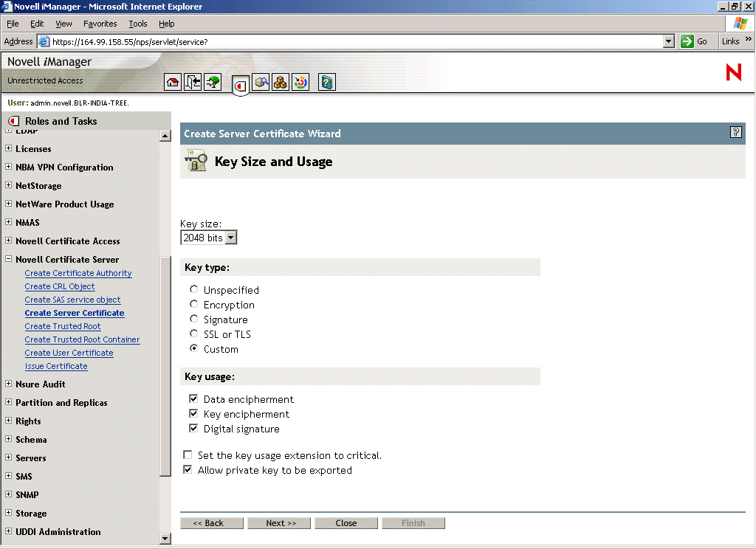The image size is (756, 549).
Task: Uncheck Key encipherment key usage
Action: coord(193,413)
